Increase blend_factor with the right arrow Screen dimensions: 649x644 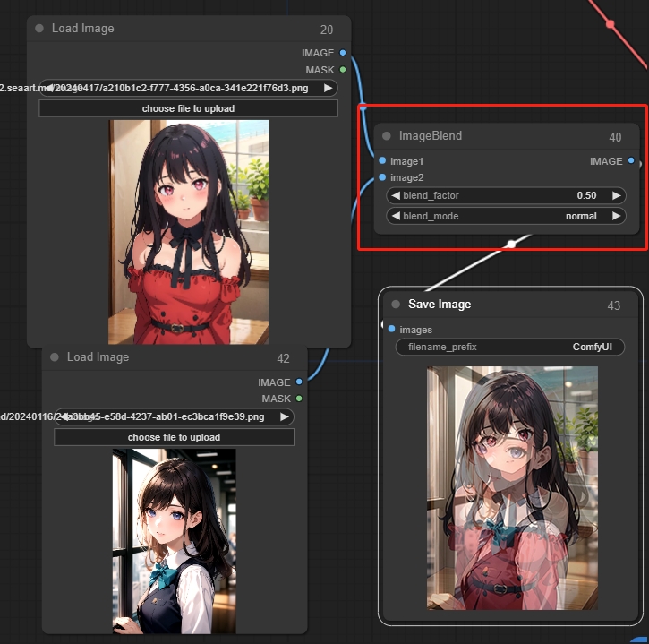coord(616,195)
